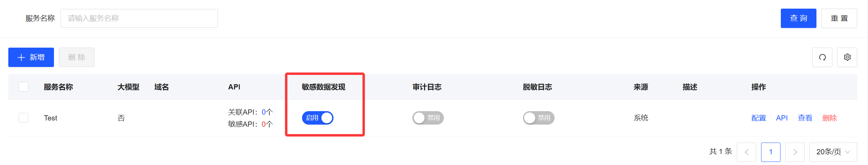Enable the 脱敏日志 switch for Test
This screenshot has width=868, height=165.
pos(539,118)
